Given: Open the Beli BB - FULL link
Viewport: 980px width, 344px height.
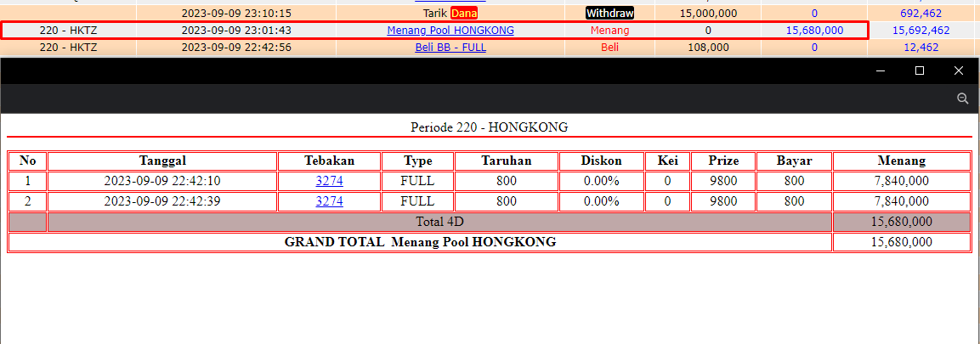Looking at the screenshot, I should click(450, 47).
